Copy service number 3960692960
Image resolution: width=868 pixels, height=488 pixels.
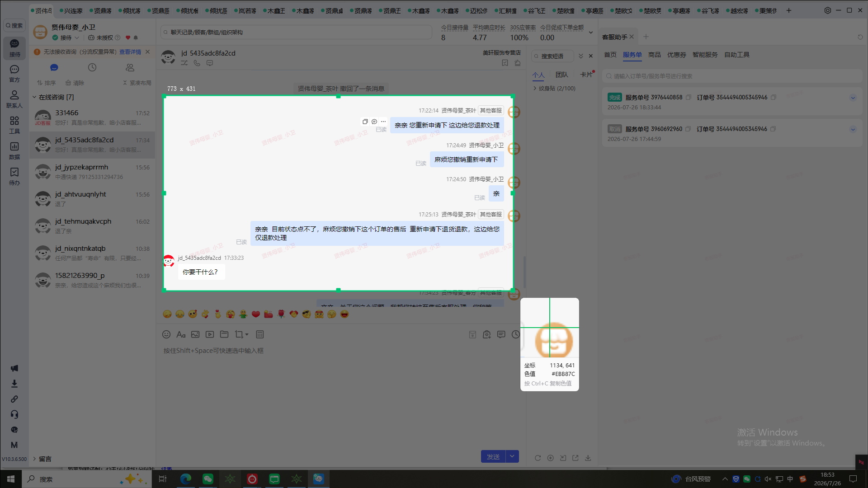688,129
